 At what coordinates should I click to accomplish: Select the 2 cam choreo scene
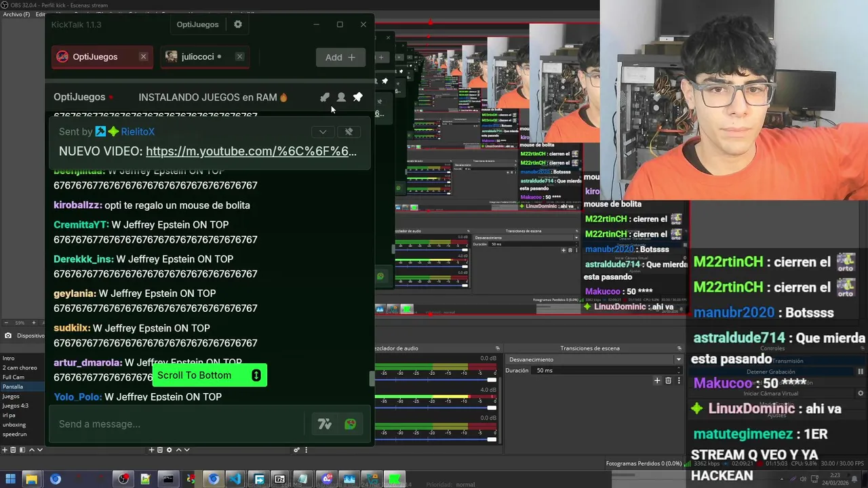pyautogui.click(x=22, y=367)
